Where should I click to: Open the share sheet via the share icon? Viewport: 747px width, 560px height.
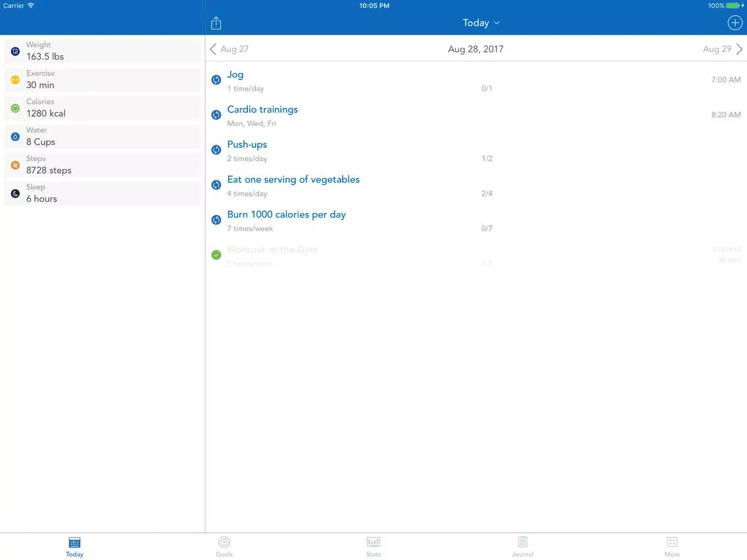pyautogui.click(x=216, y=22)
